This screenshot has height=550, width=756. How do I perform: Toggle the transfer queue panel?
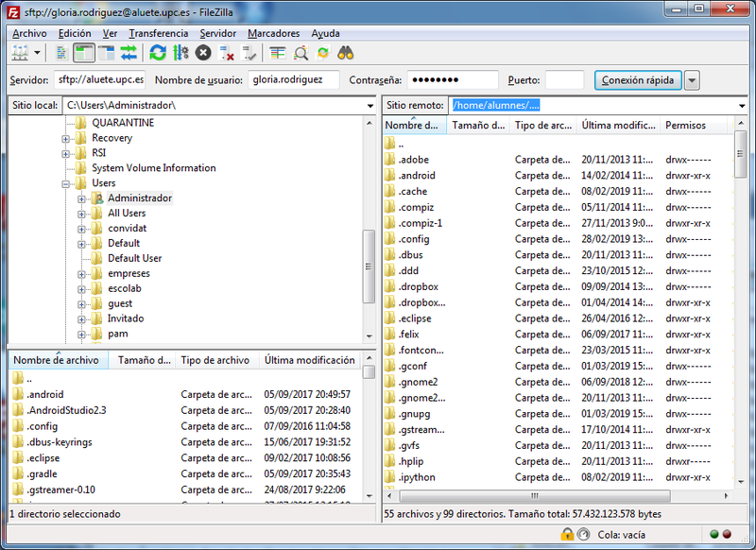point(129,53)
